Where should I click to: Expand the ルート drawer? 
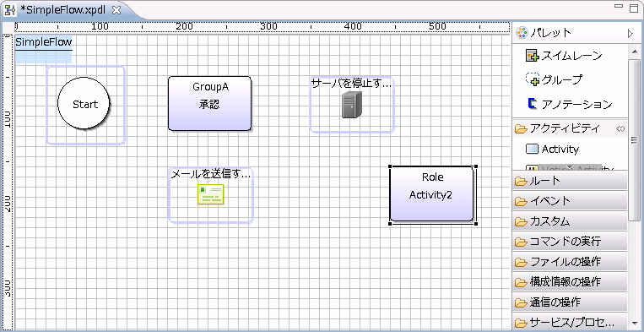click(569, 181)
